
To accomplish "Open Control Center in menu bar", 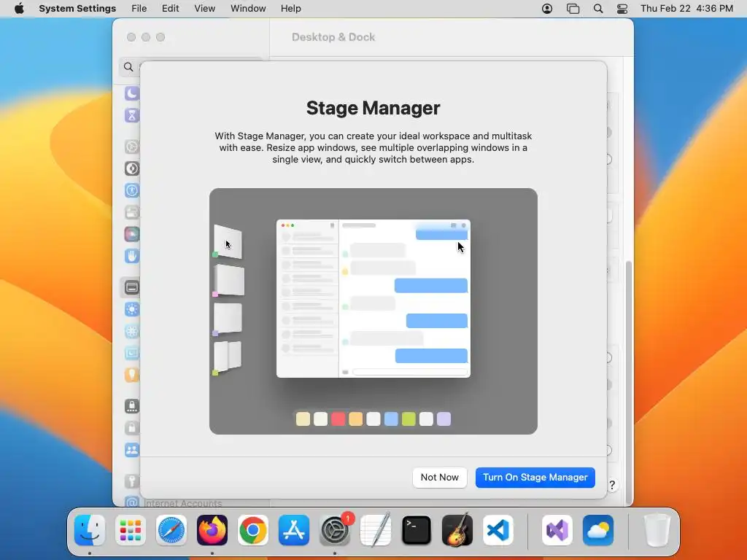I will [x=622, y=9].
